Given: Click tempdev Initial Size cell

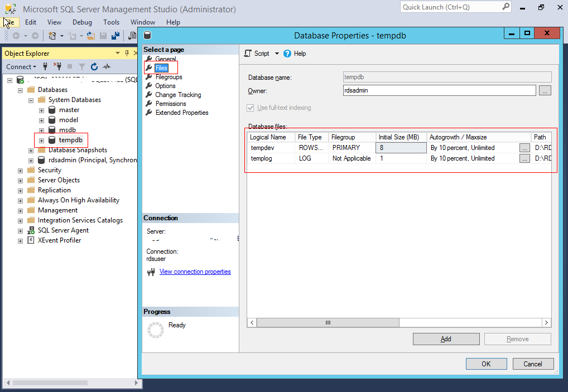Looking at the screenshot, I should pos(401,148).
